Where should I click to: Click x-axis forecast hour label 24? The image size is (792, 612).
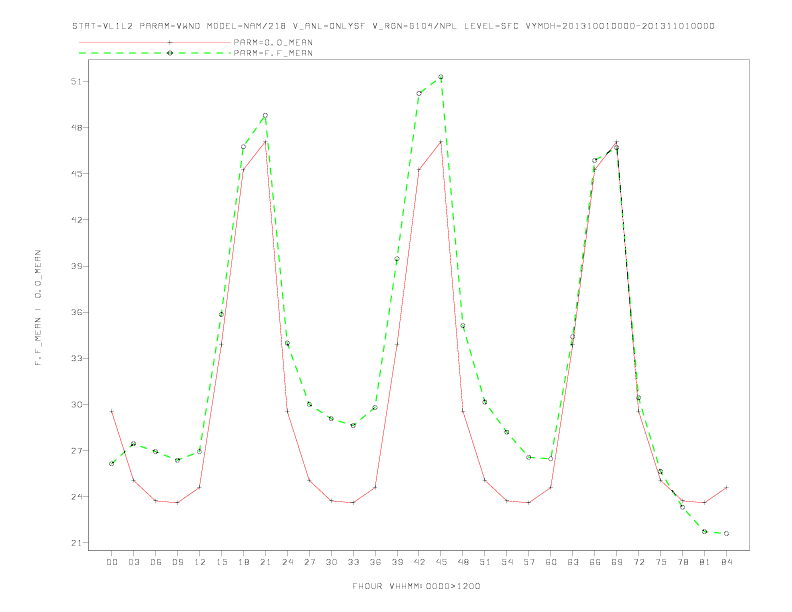(287, 562)
